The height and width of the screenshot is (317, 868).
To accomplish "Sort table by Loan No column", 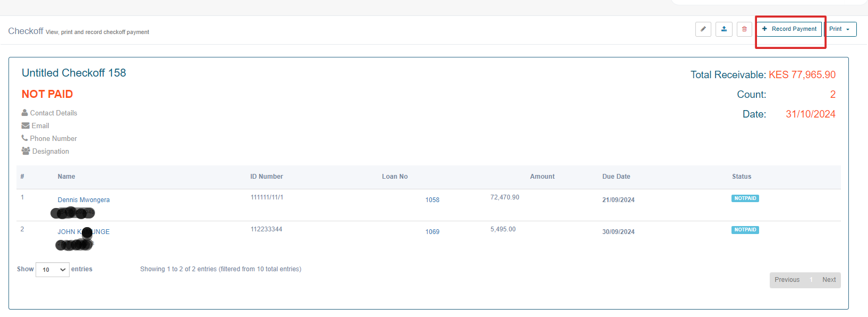I will point(395,177).
